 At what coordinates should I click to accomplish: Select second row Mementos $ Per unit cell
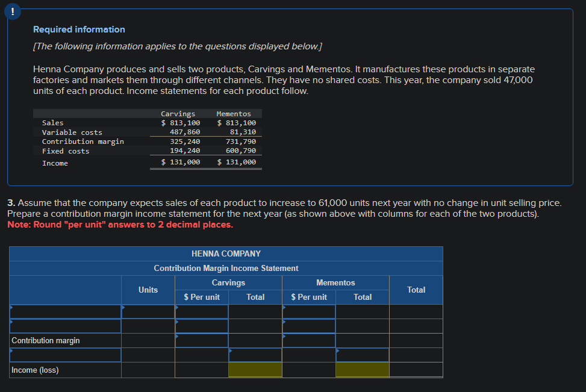tap(309, 326)
